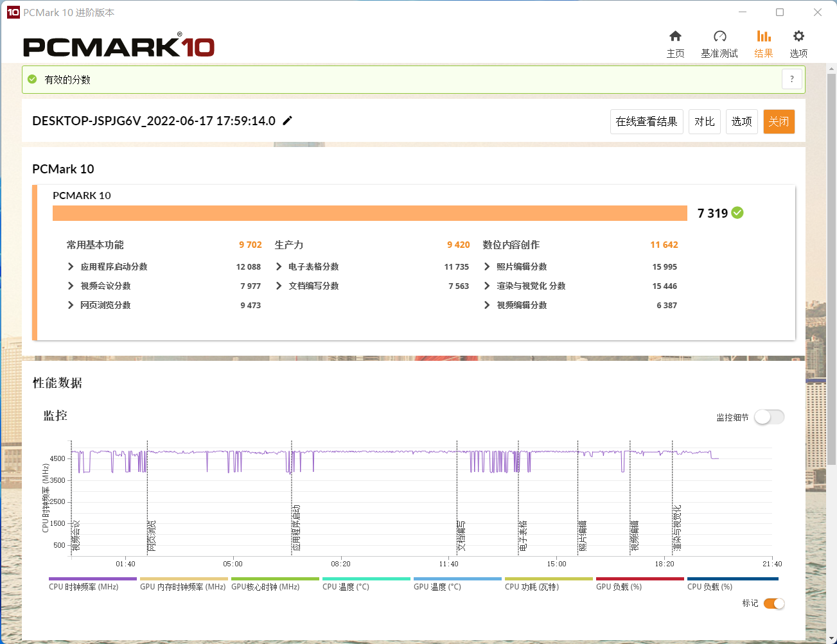The height and width of the screenshot is (644, 837).
Task: Click the 生产力 heading
Action: point(289,245)
